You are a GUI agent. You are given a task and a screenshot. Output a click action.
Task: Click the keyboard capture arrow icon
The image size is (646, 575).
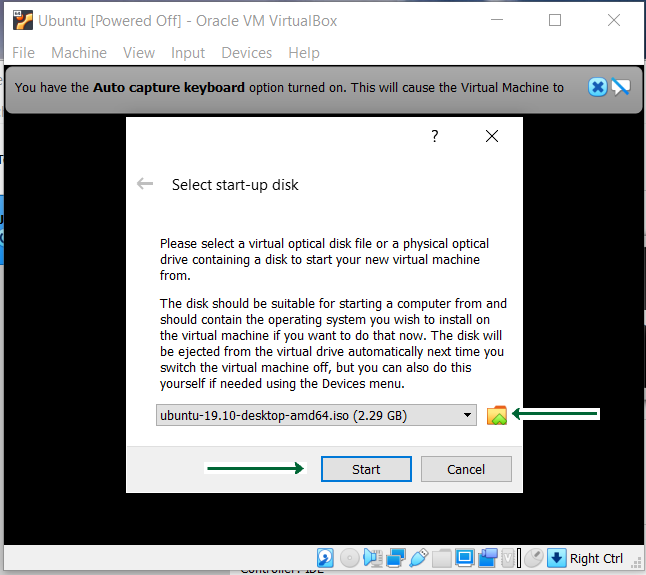coord(557,558)
